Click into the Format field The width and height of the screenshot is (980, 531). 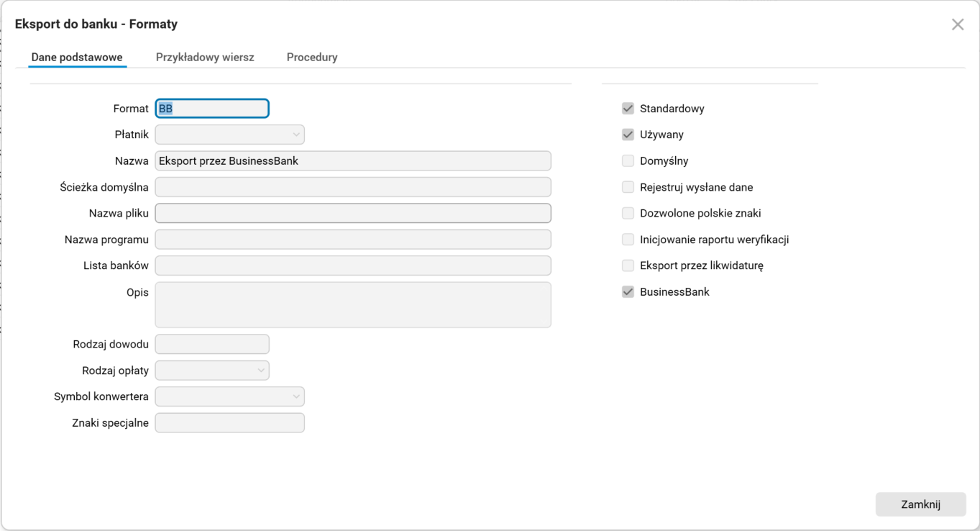click(212, 109)
